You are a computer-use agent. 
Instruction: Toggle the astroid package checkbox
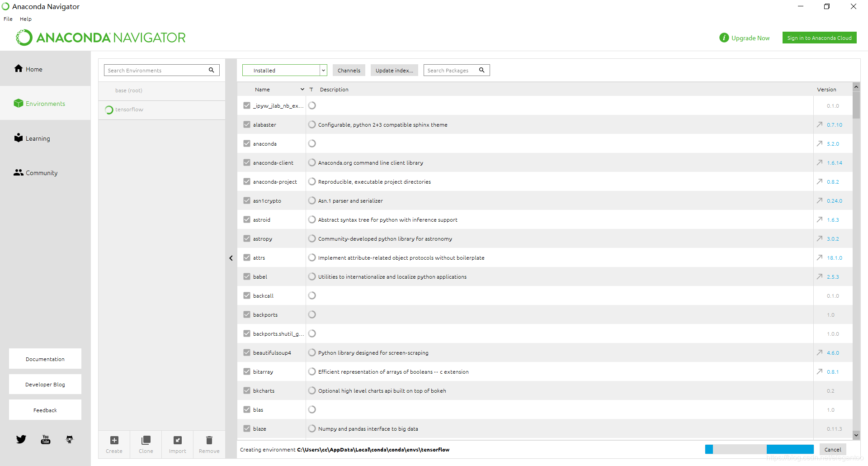[247, 219]
